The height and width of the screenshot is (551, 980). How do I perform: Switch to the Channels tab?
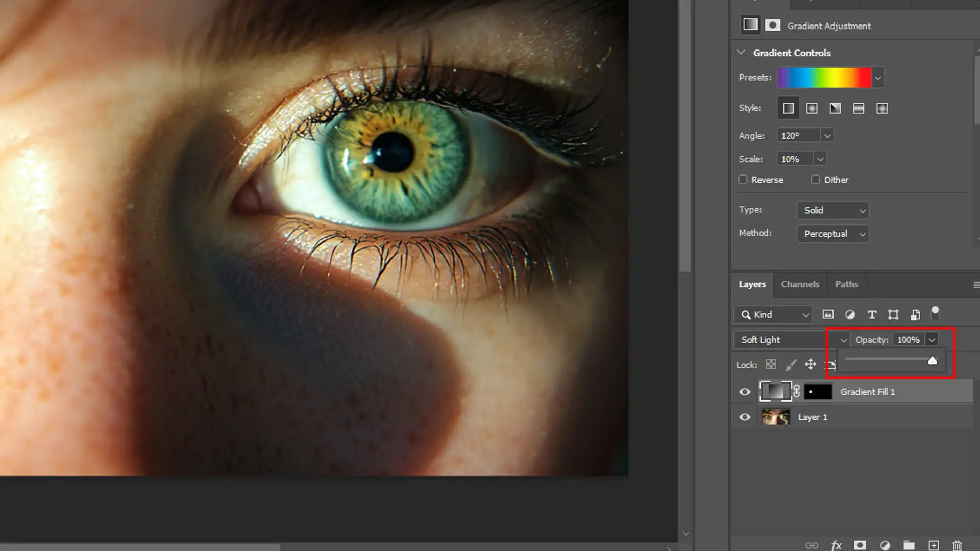800,284
